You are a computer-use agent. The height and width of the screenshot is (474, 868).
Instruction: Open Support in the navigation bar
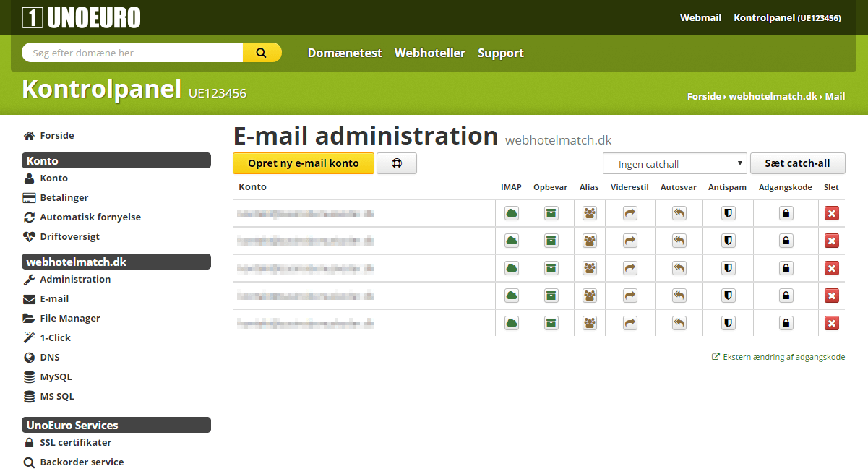tap(501, 53)
